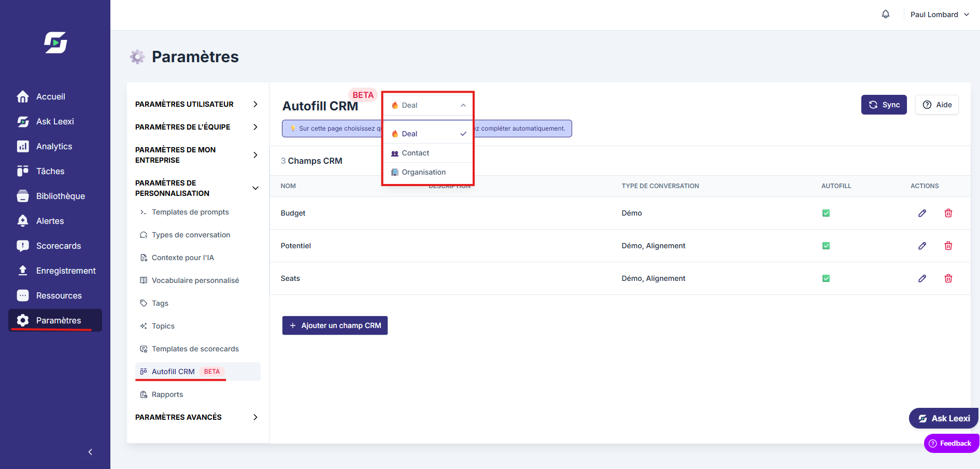Image resolution: width=980 pixels, height=469 pixels.
Task: Open the Enregistrement section
Action: [x=55, y=271]
